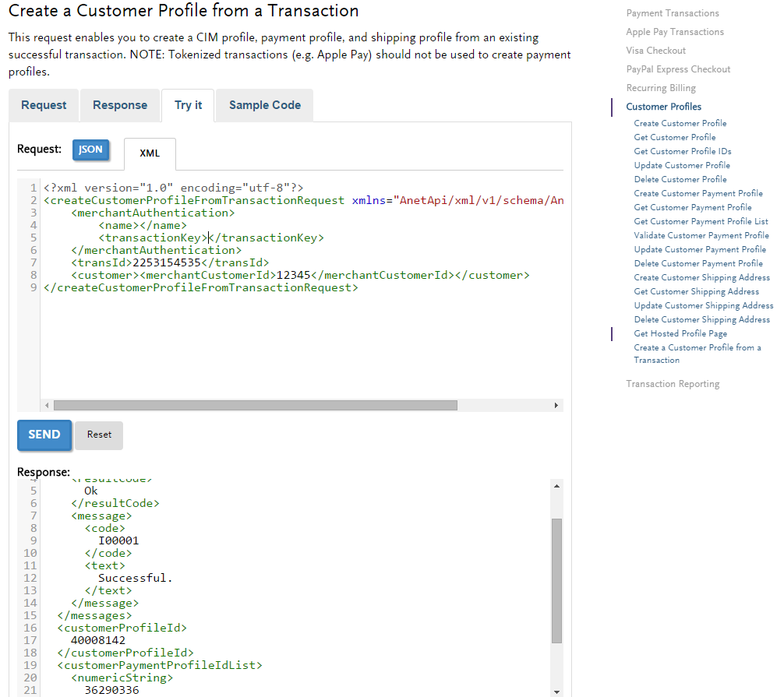The height and width of the screenshot is (697, 784).
Task: Open the Create Customer Profile page
Action: pos(680,123)
